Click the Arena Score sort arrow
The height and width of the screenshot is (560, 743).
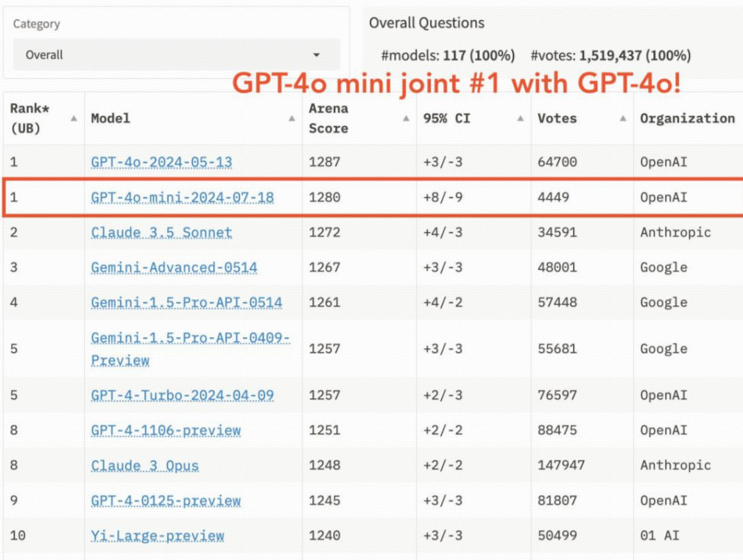point(406,118)
